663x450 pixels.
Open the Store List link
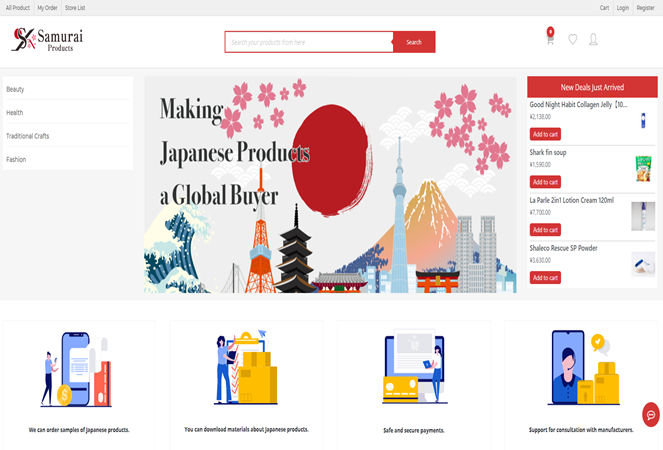tap(75, 7)
